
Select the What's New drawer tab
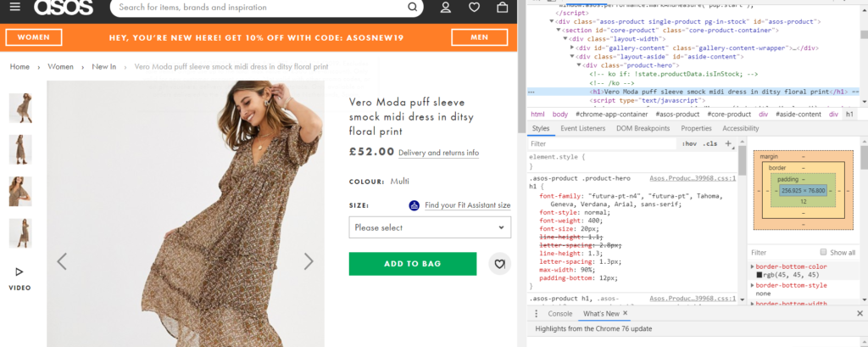[601, 314]
